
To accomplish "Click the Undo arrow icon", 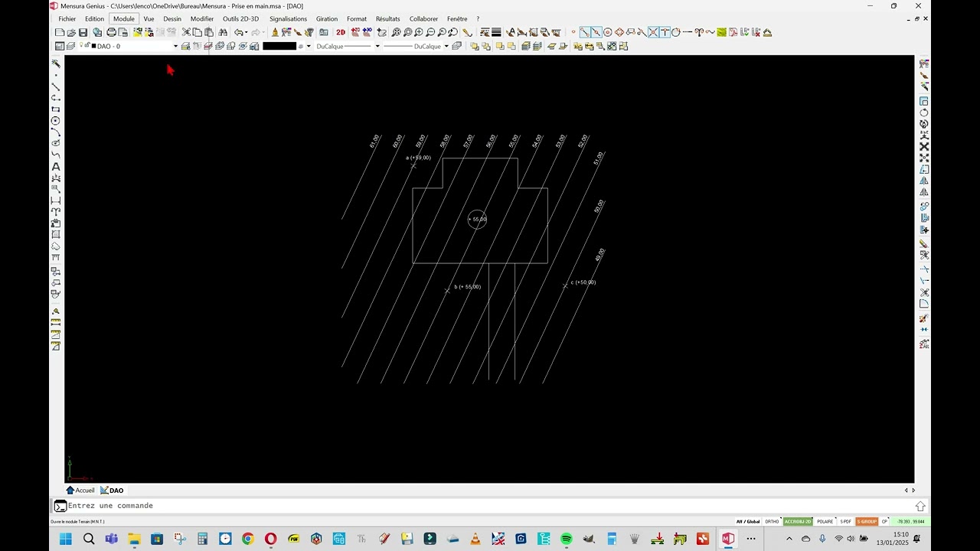I will [x=239, y=32].
